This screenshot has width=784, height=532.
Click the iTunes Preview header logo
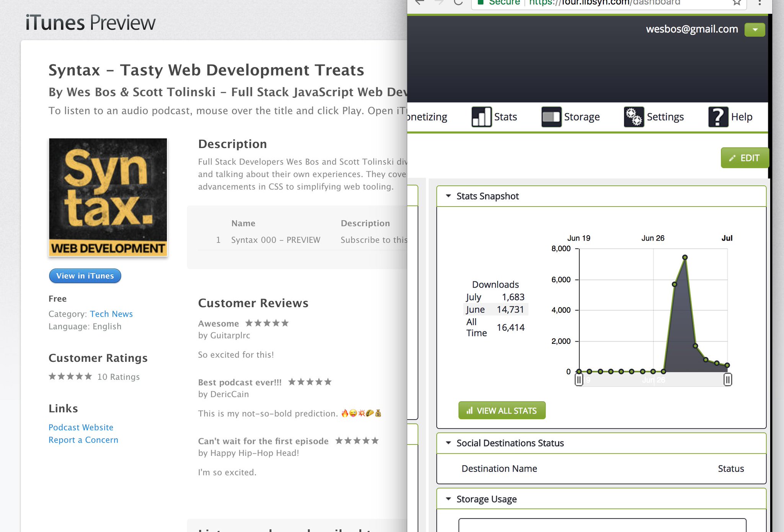[90, 23]
